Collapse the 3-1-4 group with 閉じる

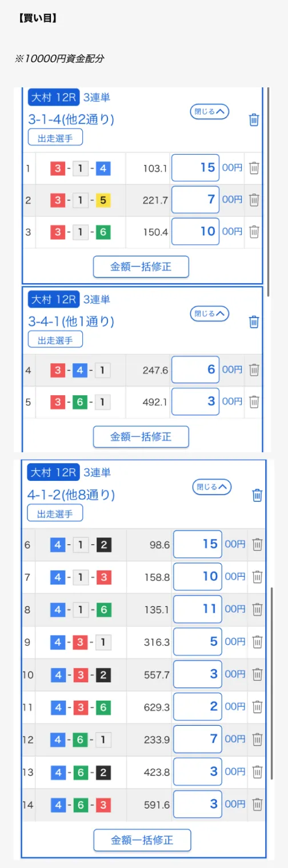click(209, 112)
